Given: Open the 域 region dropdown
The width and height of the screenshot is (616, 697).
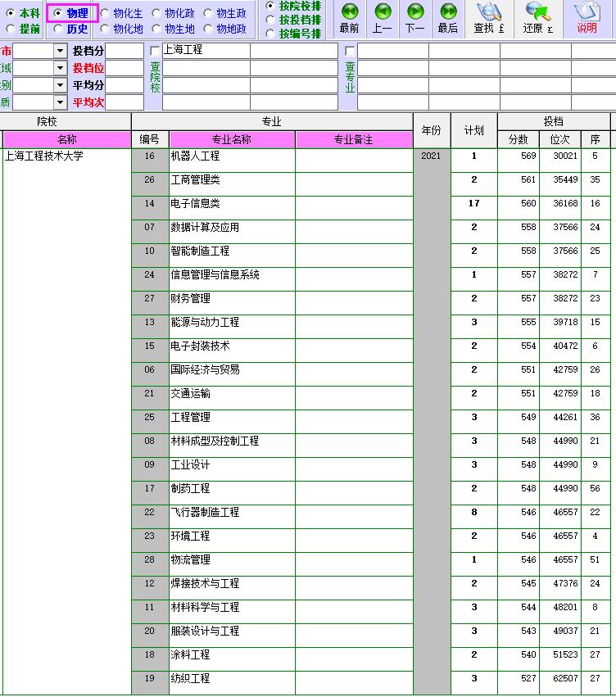Looking at the screenshot, I should click(x=60, y=68).
